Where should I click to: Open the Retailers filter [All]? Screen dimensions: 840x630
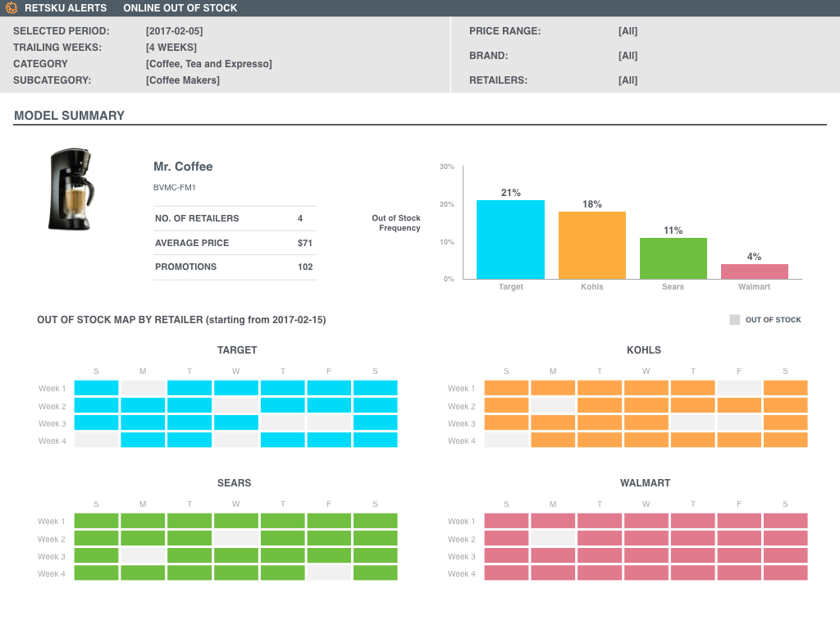pos(628,80)
